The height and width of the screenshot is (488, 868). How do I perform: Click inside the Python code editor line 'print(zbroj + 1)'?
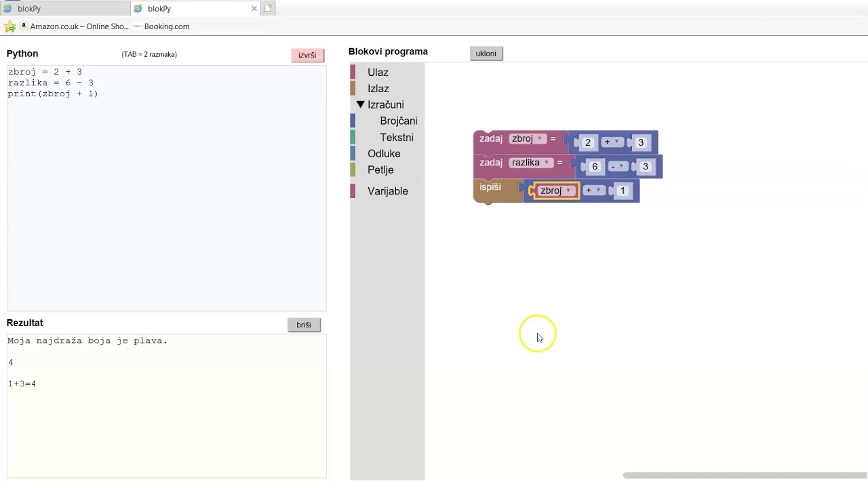[x=53, y=94]
